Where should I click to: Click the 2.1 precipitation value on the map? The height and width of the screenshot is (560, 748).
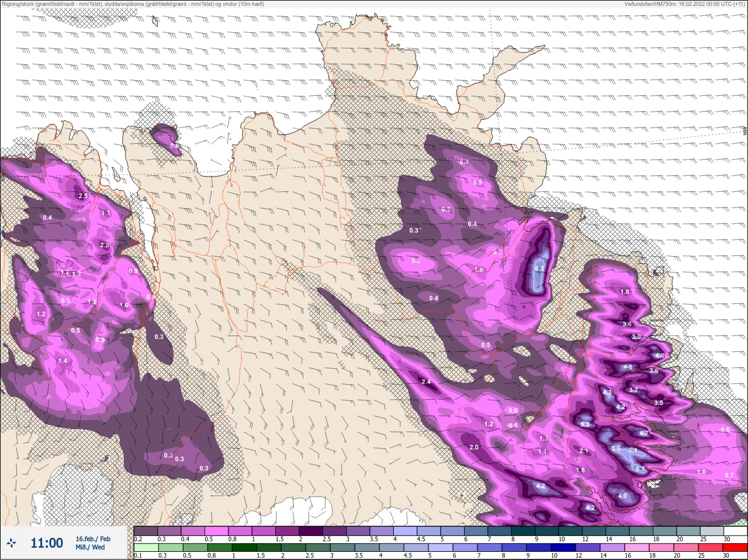[584, 451]
